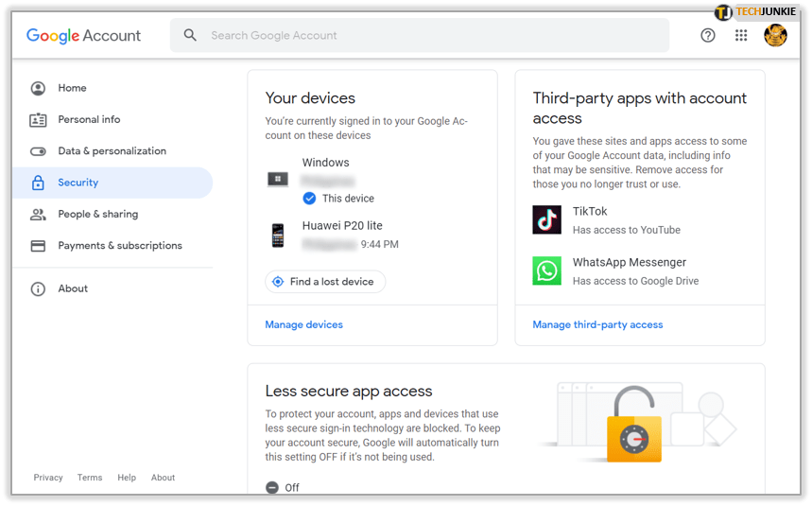Click the WhatsApp Messenger icon
Screen dimensions: 812x506
click(546, 270)
